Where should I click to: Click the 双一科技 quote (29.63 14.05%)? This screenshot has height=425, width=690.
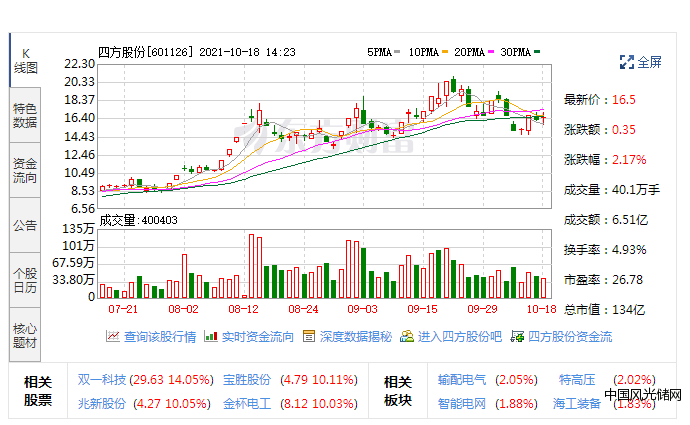tap(172, 380)
